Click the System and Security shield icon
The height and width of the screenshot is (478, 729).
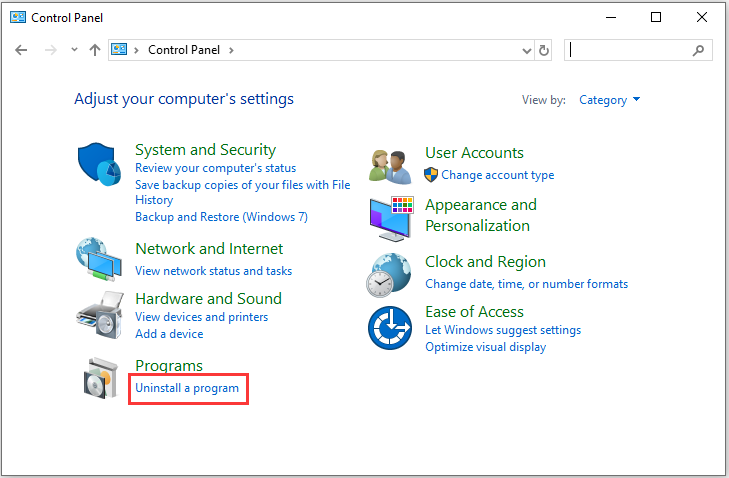[99, 164]
